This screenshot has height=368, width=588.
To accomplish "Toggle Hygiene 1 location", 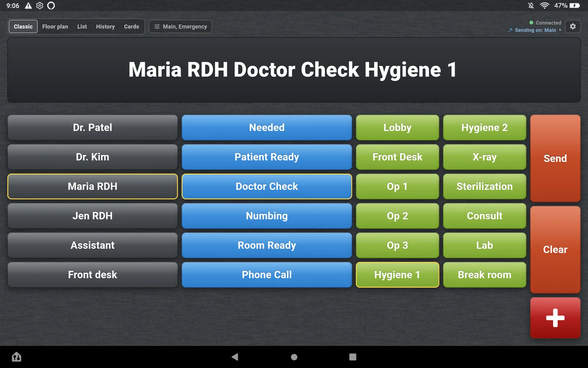I will pyautogui.click(x=397, y=275).
